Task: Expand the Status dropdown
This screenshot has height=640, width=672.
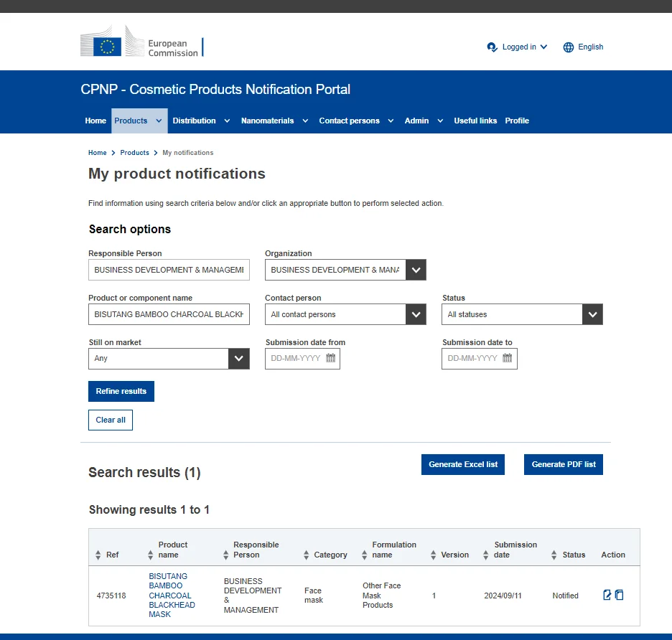Action: click(x=592, y=314)
